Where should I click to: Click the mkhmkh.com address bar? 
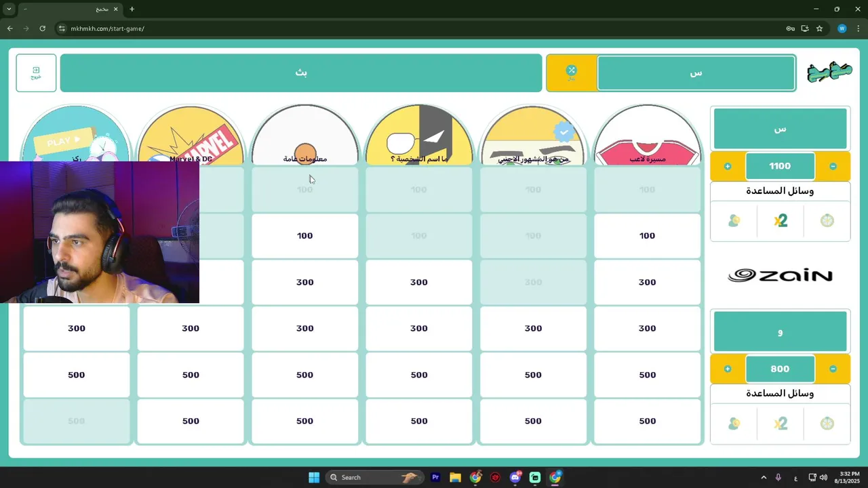[420, 28]
